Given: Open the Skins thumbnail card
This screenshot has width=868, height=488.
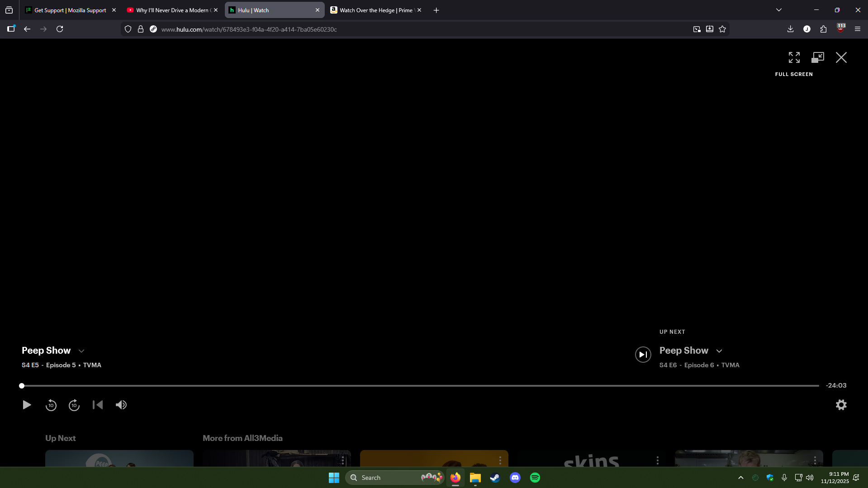Looking at the screenshot, I should tap(592, 459).
